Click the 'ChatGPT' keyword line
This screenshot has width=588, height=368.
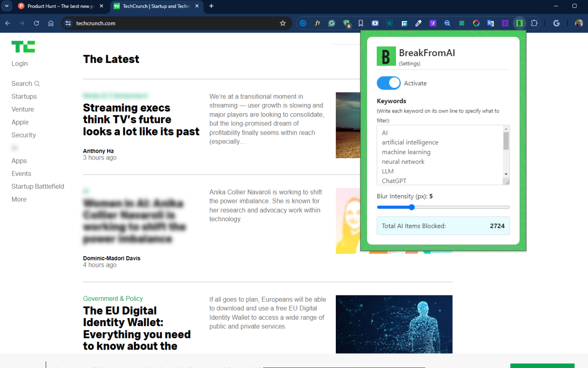click(x=394, y=181)
